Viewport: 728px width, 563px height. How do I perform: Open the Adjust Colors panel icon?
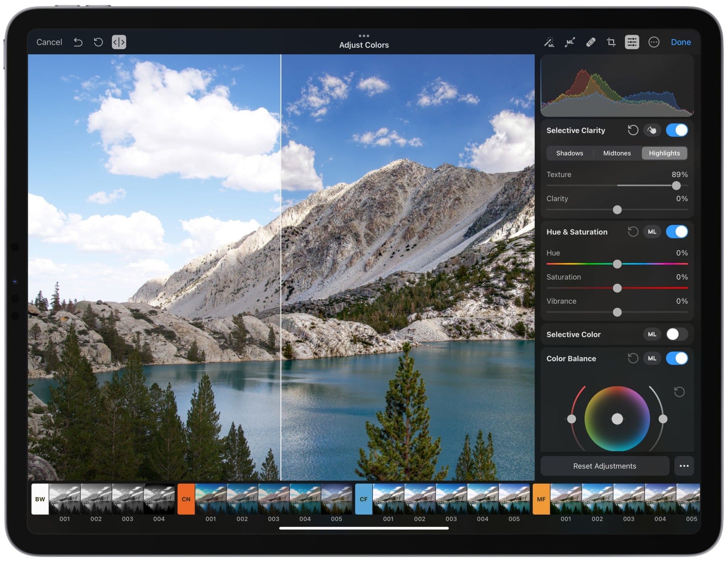[632, 42]
